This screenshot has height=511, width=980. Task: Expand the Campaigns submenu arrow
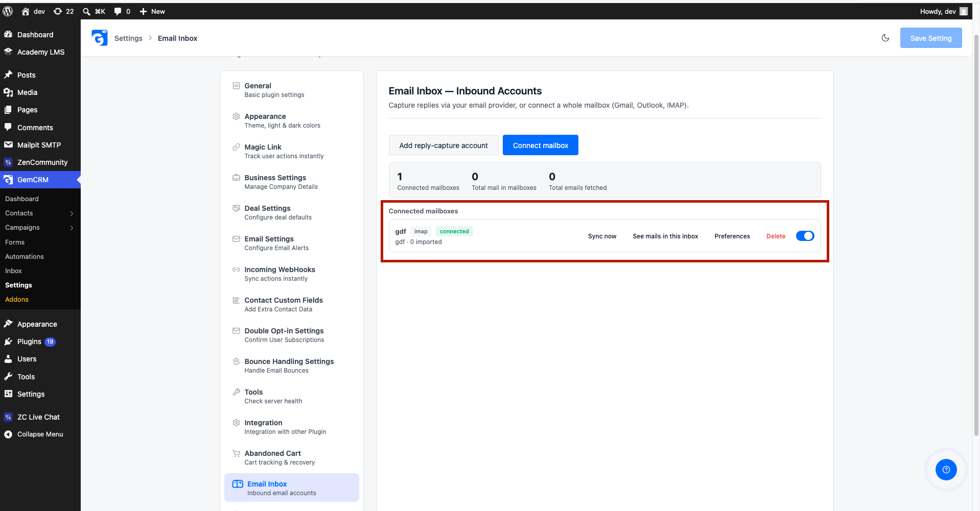click(x=72, y=228)
